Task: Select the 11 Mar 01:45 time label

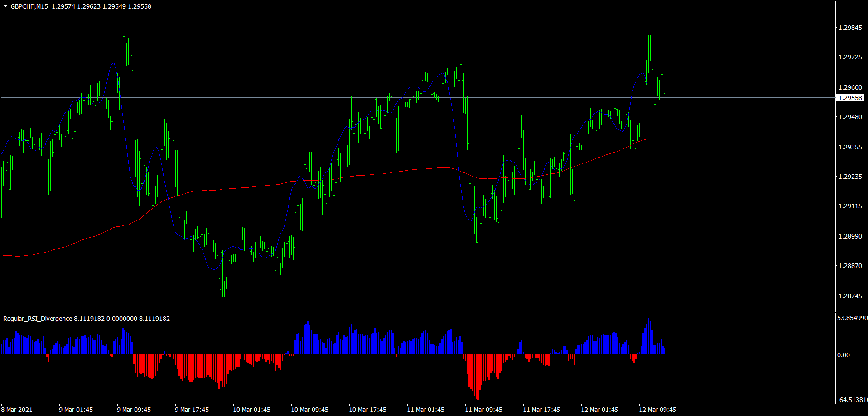Action: (x=425, y=410)
